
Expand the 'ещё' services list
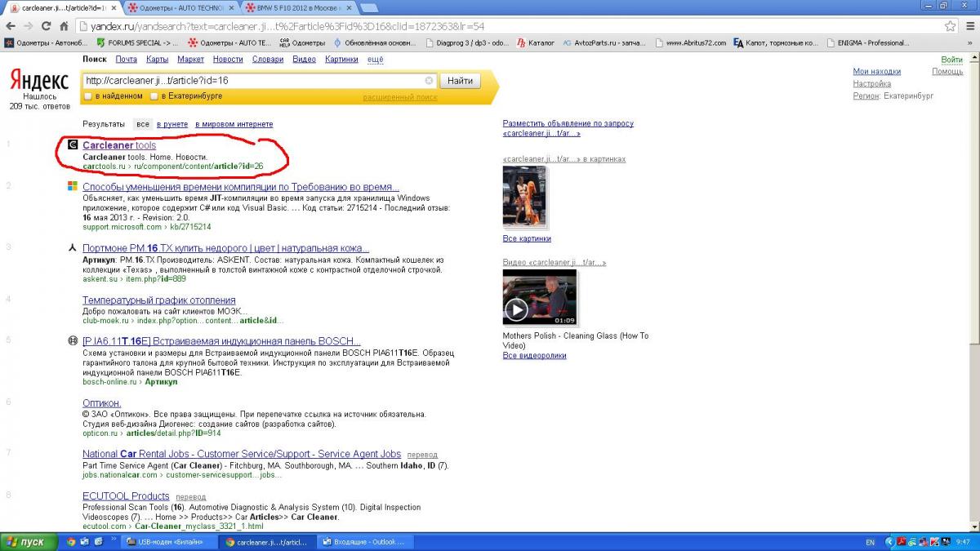pos(375,60)
